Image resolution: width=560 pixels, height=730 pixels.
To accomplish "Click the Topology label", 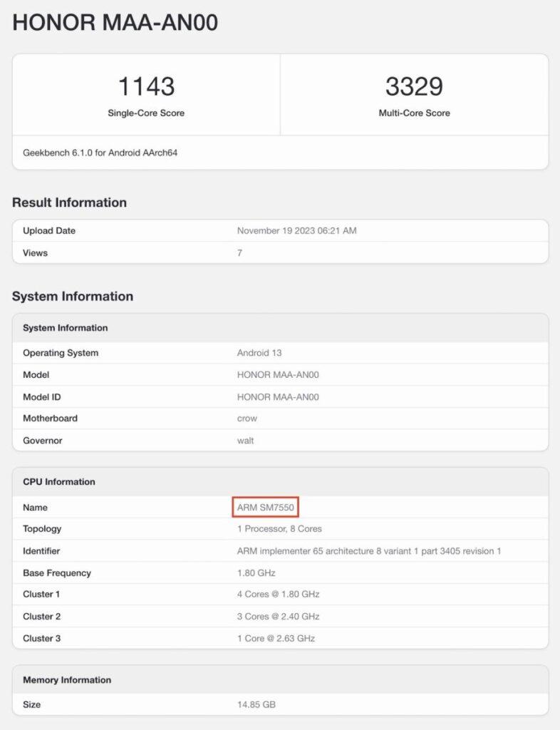I will [x=42, y=529].
